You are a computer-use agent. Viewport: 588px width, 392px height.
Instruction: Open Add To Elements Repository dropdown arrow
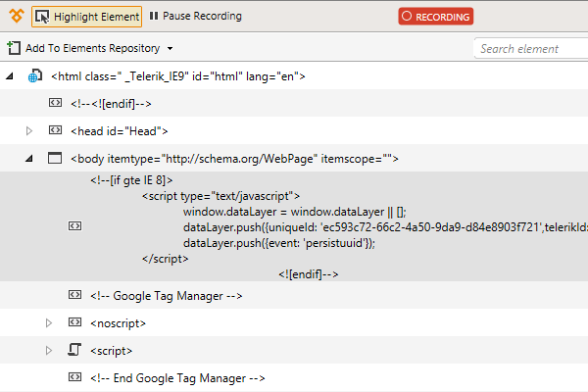170,48
